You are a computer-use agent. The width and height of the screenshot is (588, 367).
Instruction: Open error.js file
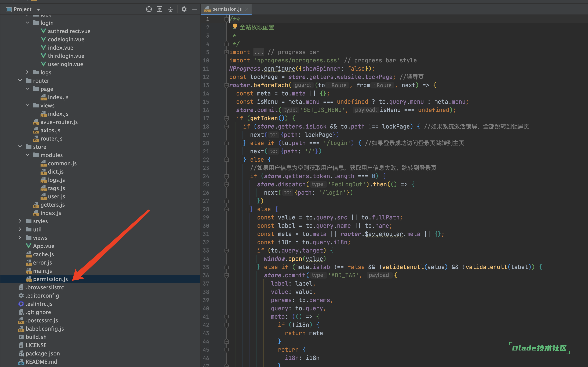pyautogui.click(x=42, y=262)
